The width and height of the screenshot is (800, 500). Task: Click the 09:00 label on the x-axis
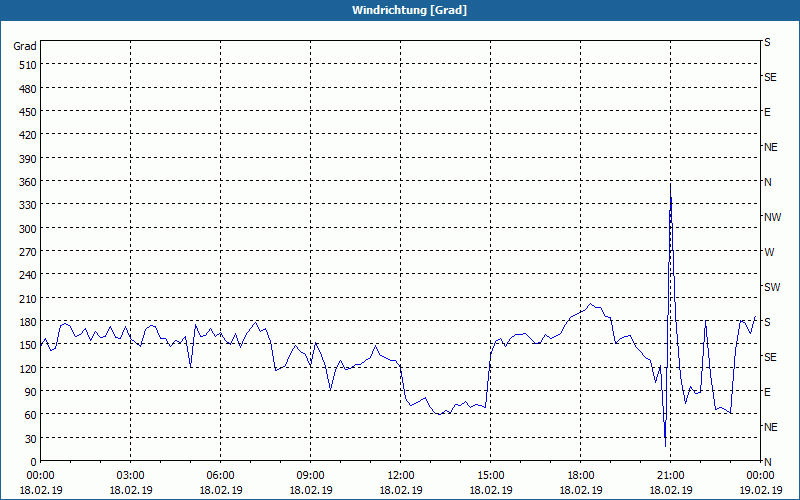click(x=310, y=475)
